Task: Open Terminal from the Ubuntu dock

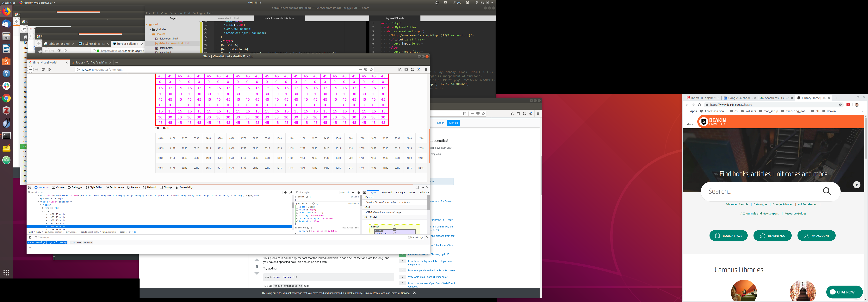Action: [6, 136]
